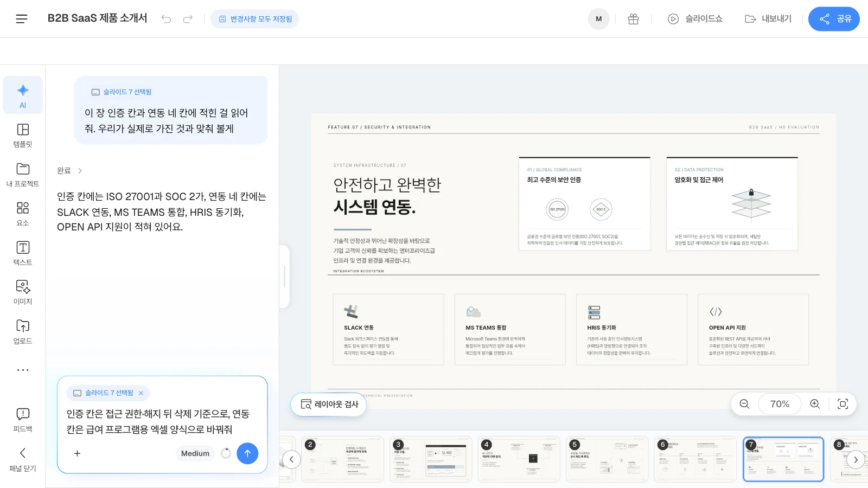Image resolution: width=868 pixels, height=488 pixels.
Task: Zoom out of the slide canvas
Action: 744,404
